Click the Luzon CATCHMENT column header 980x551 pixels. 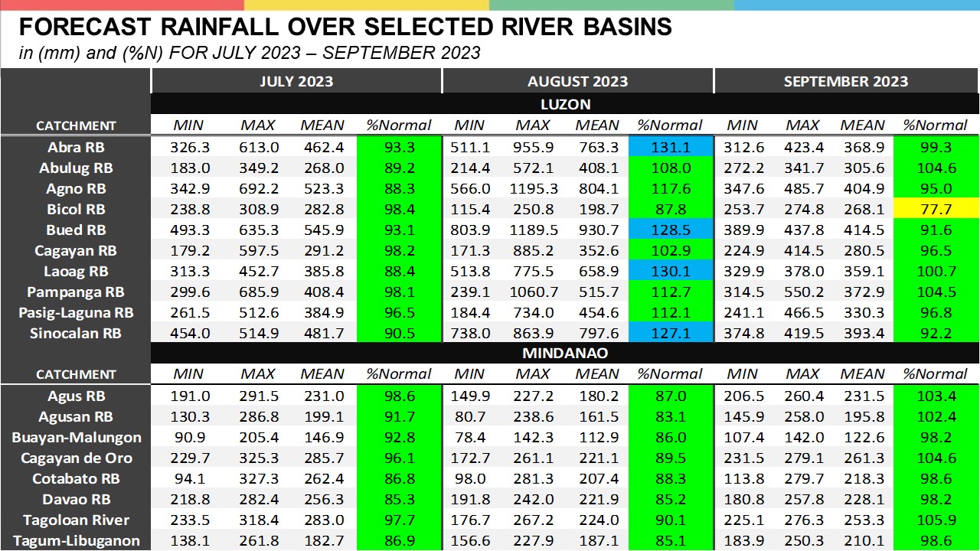(x=76, y=126)
